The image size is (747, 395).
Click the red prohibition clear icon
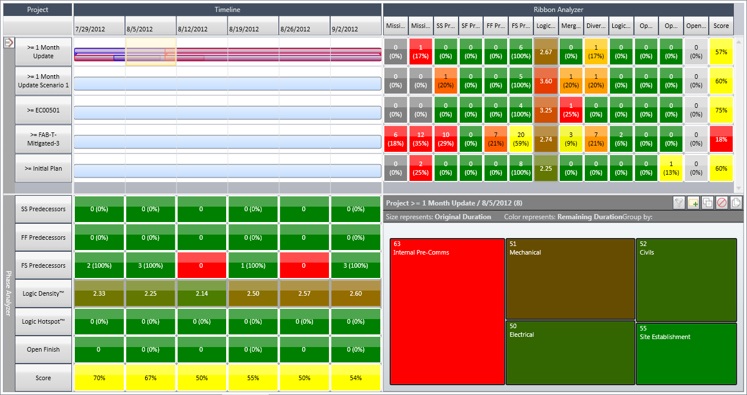pyautogui.click(x=722, y=203)
